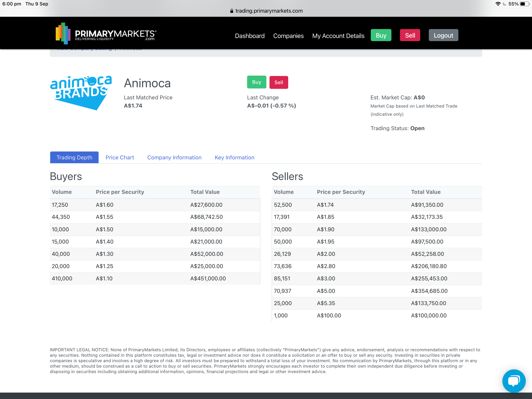
Task: Click Sellers volume 1,000
Action: (281, 315)
